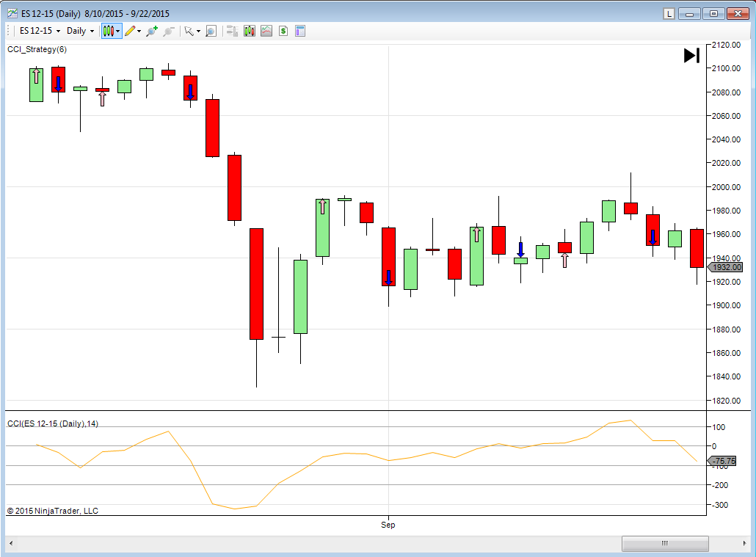Expand the cursor type dropdown arrow
This screenshot has height=557, width=756.
(x=198, y=32)
